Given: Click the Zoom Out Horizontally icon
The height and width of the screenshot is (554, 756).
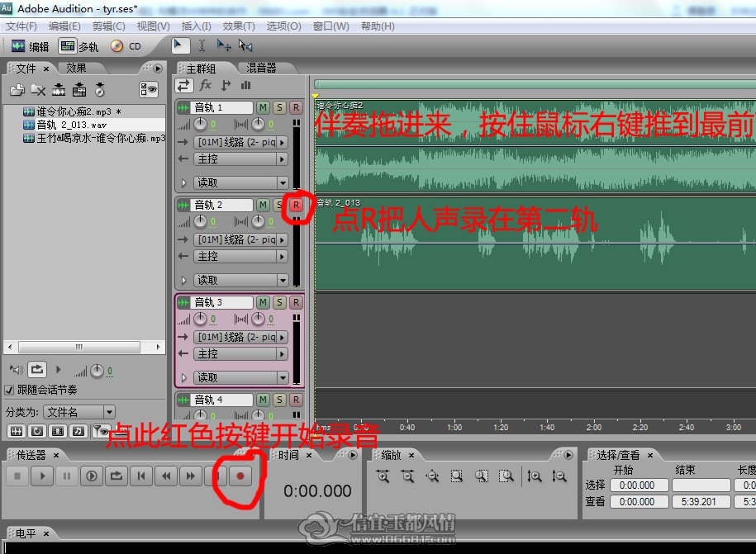Looking at the screenshot, I should [408, 476].
